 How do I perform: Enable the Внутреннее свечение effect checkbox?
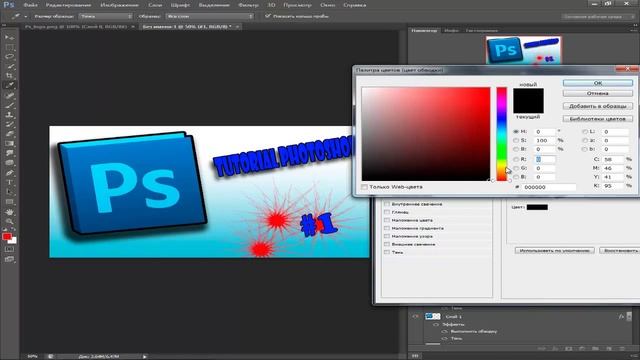coord(387,204)
